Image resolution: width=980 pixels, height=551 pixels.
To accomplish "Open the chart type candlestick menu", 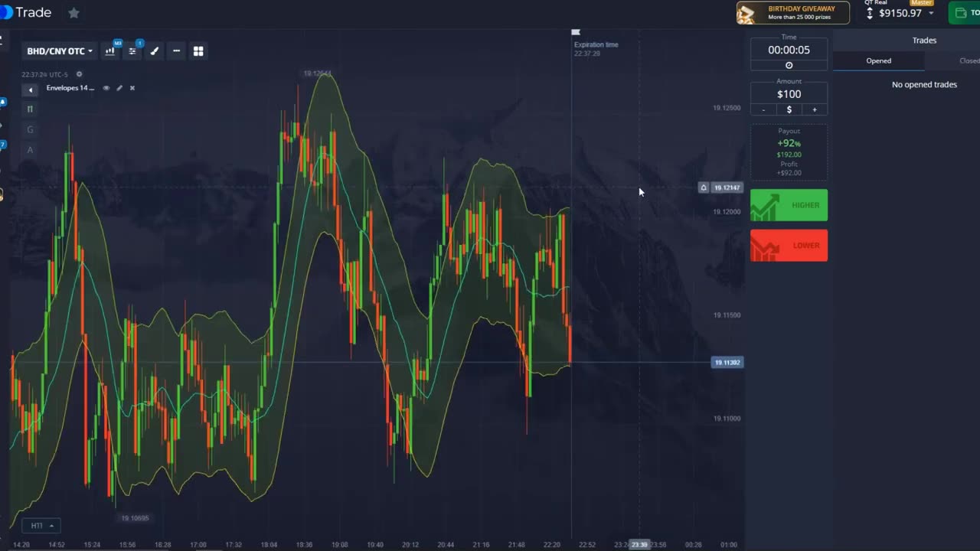I will point(110,51).
